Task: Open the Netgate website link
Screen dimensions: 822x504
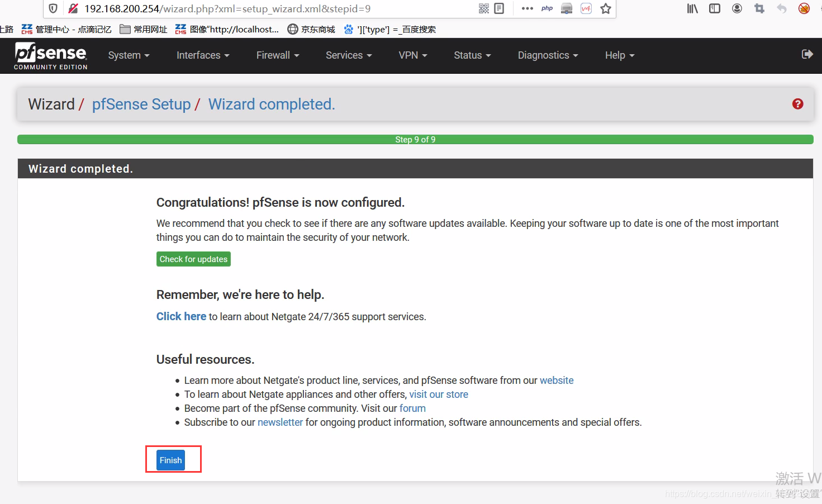Action: 557,381
